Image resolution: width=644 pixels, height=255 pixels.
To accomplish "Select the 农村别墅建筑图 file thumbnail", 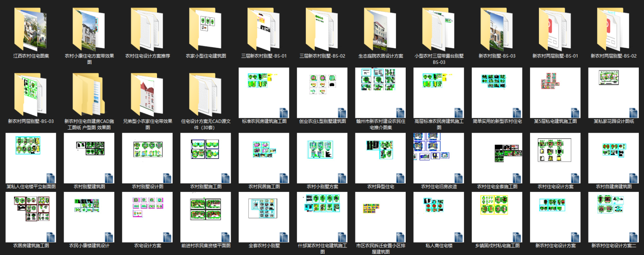I will tap(89, 158).
